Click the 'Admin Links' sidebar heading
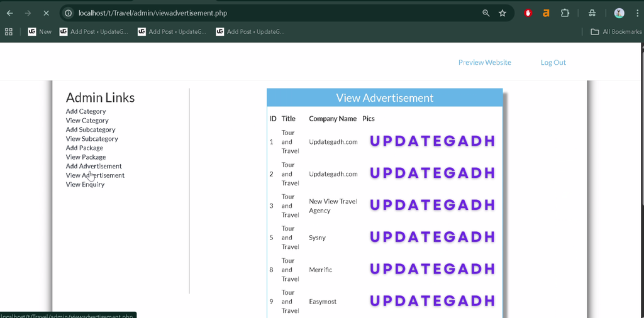Screen dimensions: 644x318 tap(100, 97)
